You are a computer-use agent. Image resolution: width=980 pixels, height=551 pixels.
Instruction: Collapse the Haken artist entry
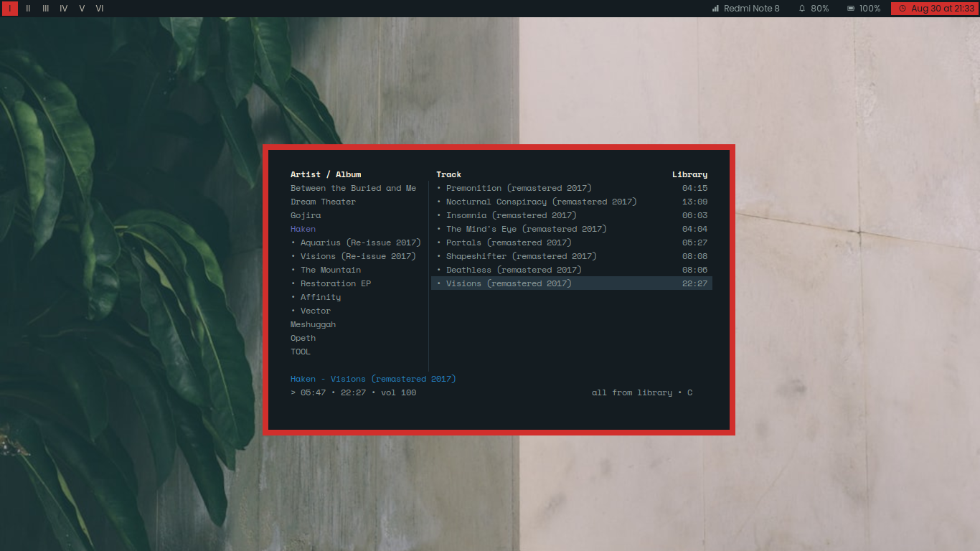(303, 229)
